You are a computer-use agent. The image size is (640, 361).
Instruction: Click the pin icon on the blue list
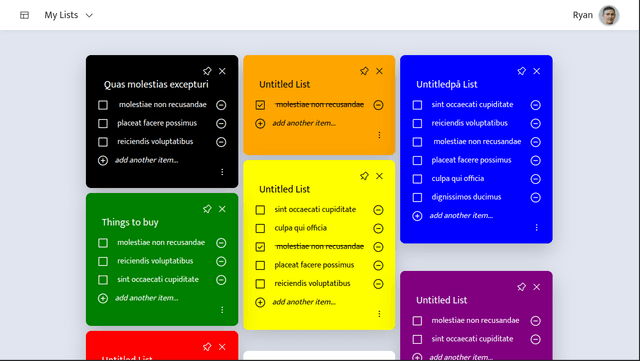click(521, 71)
